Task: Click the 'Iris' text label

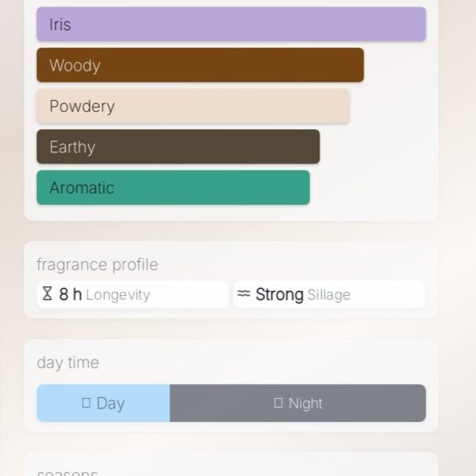Action: [60, 25]
